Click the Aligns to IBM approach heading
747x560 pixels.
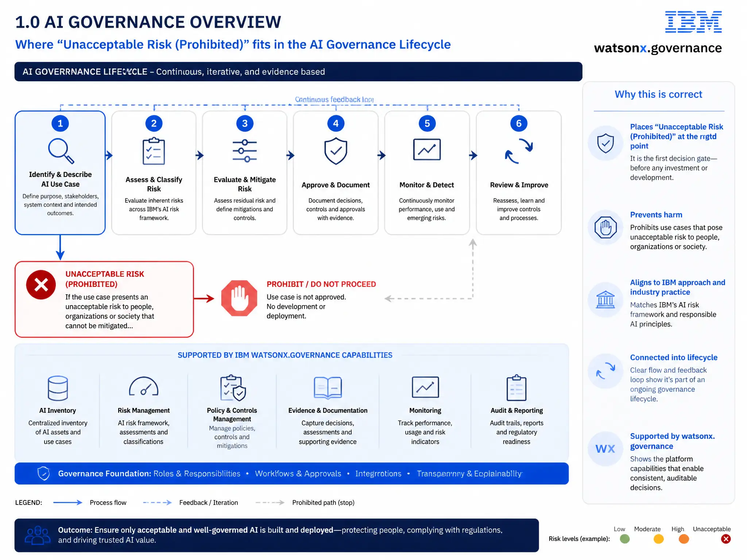[678, 287]
